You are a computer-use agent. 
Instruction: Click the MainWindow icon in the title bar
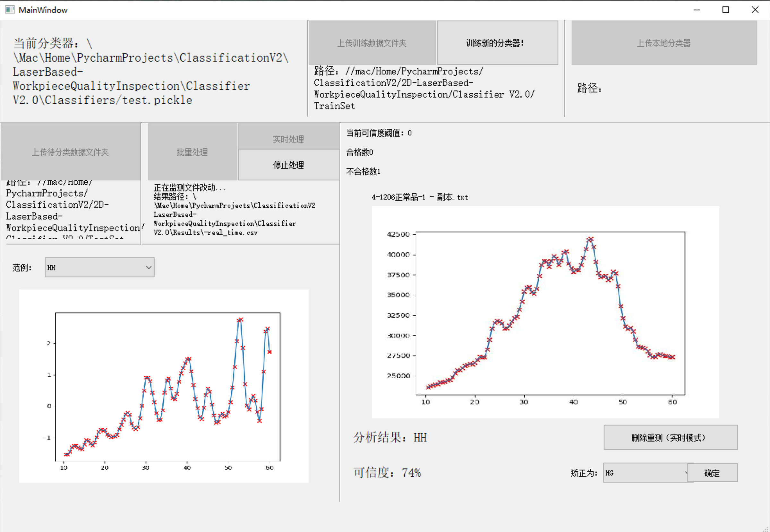(x=10, y=10)
